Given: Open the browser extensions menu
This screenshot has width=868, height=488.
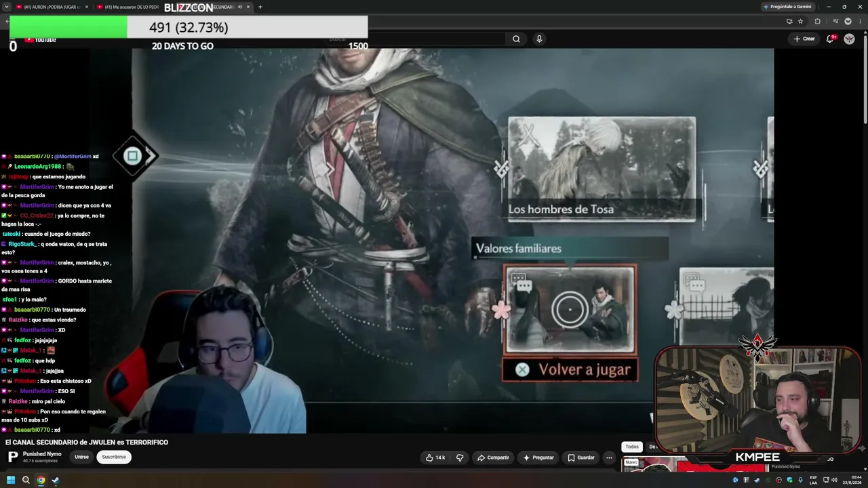Looking at the screenshot, I should tap(817, 21).
